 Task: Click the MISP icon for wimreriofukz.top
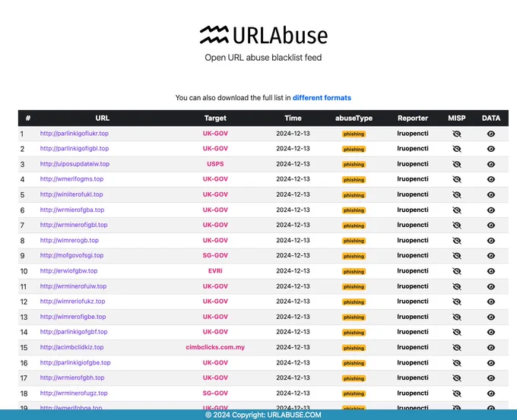(x=457, y=302)
